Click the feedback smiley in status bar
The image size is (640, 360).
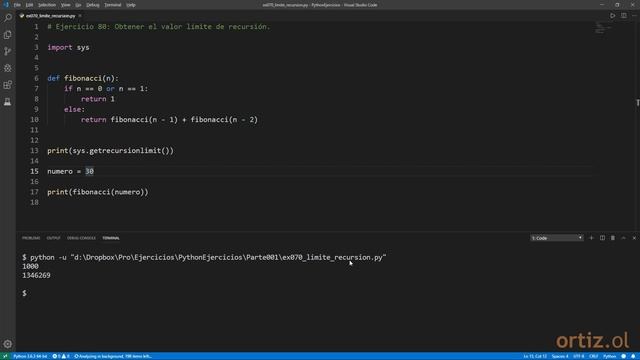pyautogui.click(x=623, y=356)
